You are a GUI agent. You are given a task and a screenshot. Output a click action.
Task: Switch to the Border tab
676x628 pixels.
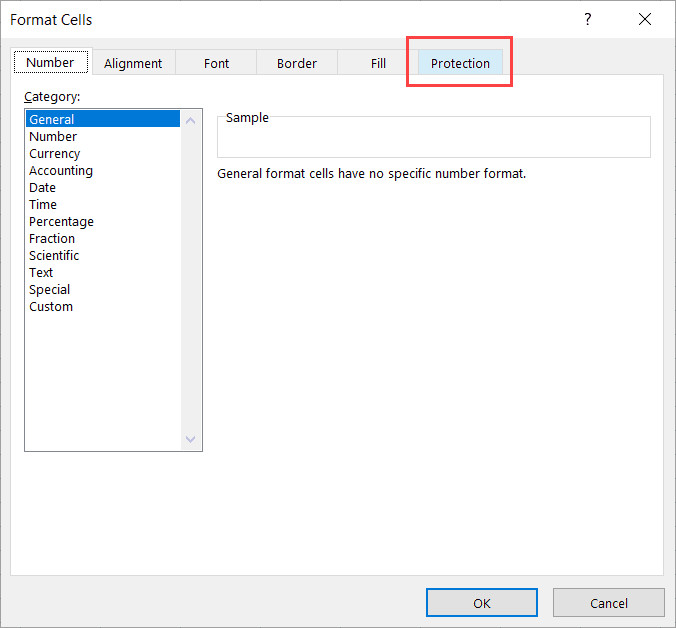pyautogui.click(x=297, y=63)
